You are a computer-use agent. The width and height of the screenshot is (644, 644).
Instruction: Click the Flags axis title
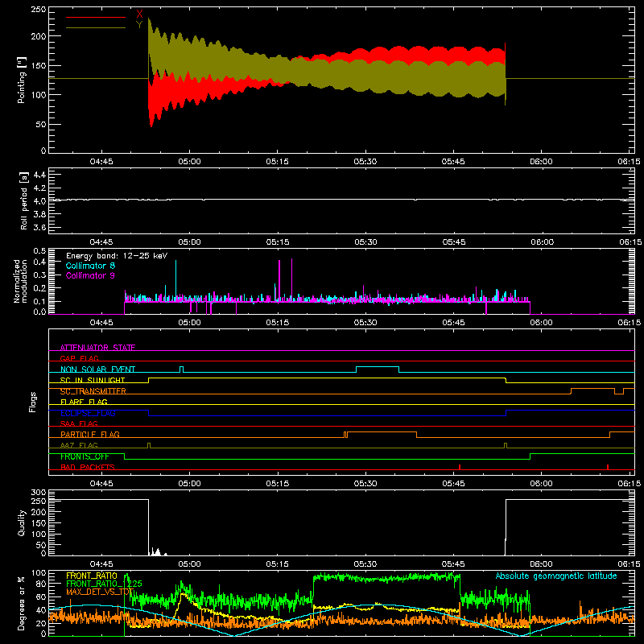33,402
